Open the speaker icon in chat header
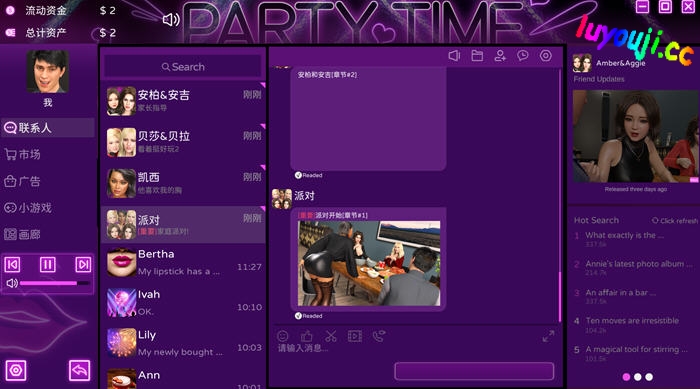Screen dimensions: 700x389 (454, 56)
